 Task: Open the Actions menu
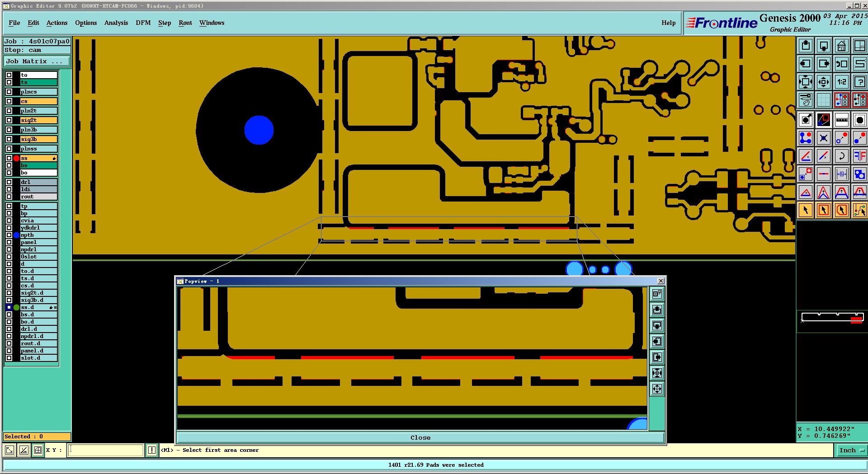(x=57, y=23)
